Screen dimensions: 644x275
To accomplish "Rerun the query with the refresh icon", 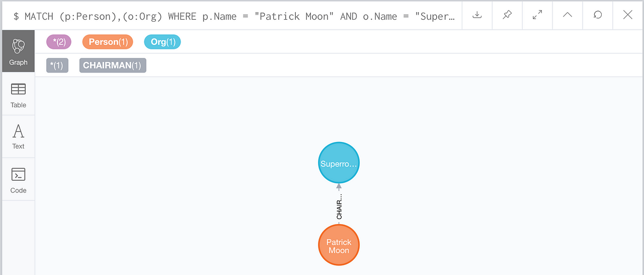I will tap(598, 15).
